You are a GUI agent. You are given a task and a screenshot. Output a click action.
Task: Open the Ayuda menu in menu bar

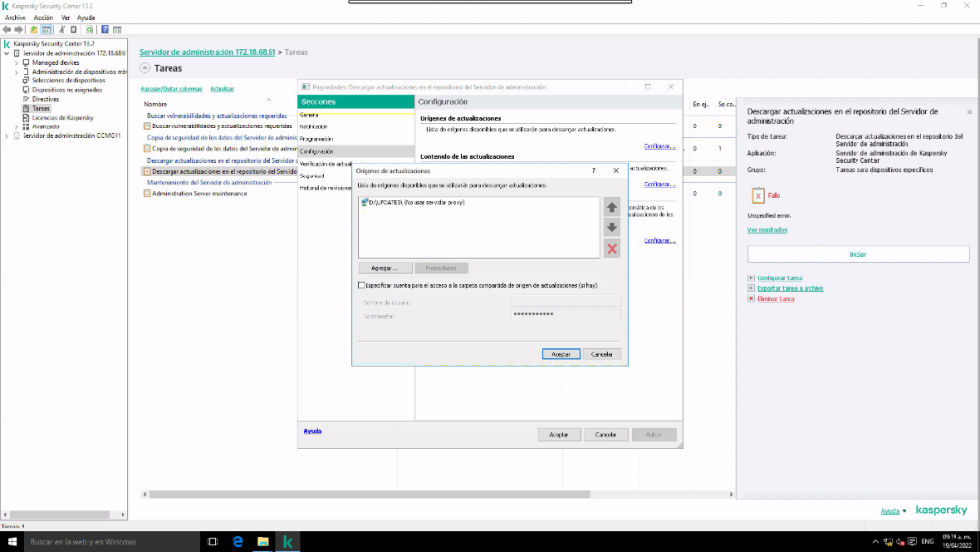coord(86,18)
